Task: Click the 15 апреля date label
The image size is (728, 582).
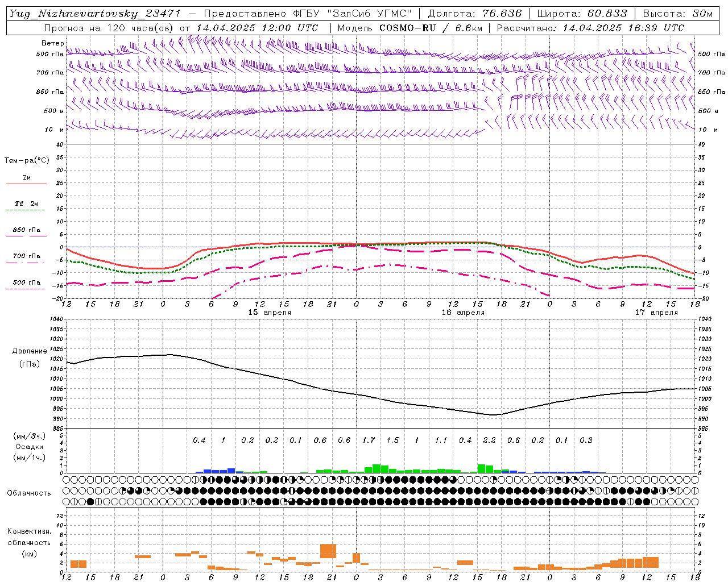Action: click(x=270, y=313)
